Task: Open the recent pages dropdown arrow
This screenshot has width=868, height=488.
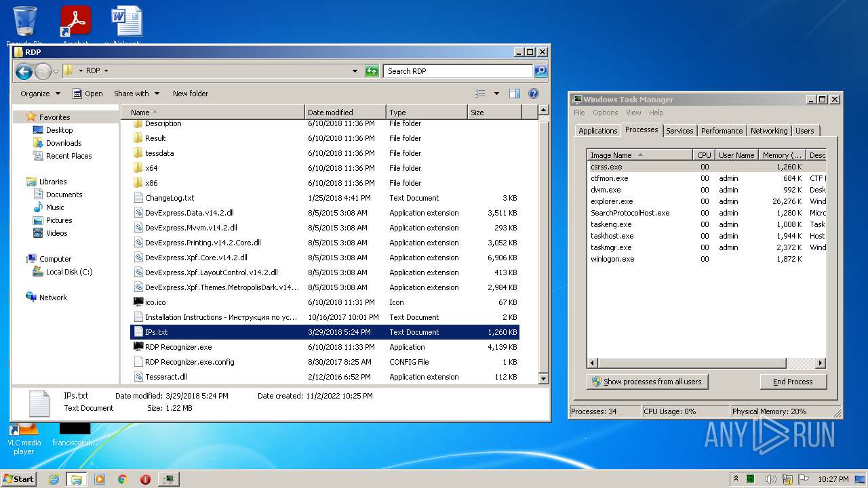Action: (x=56, y=71)
